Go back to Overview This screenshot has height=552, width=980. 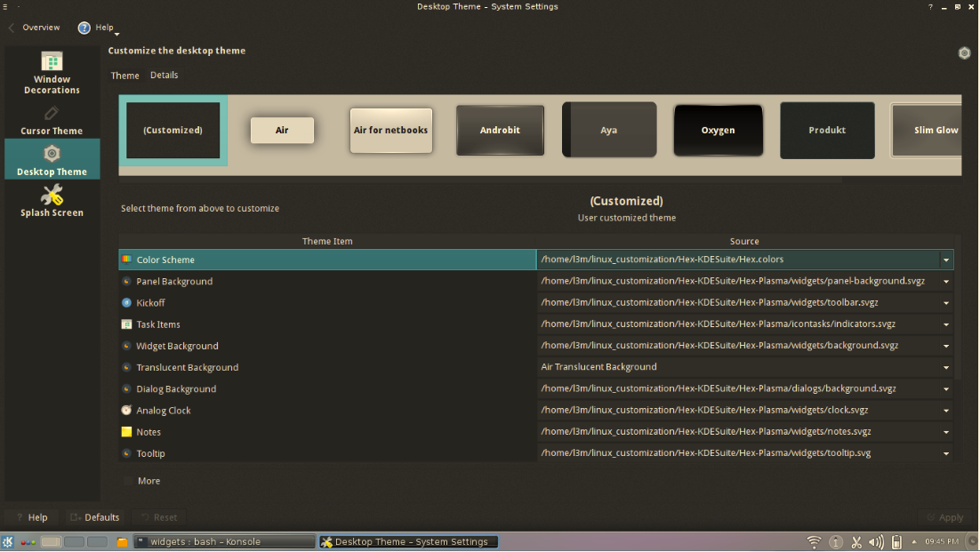35,28
